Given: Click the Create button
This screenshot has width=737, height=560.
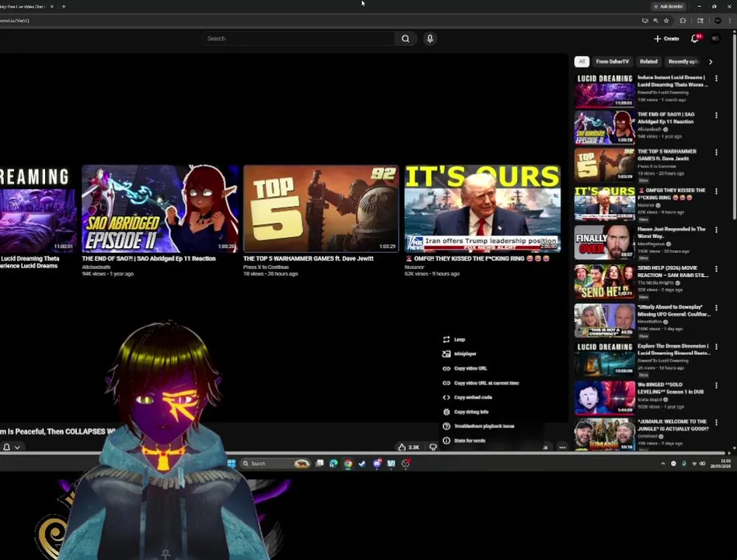Looking at the screenshot, I should click(666, 39).
